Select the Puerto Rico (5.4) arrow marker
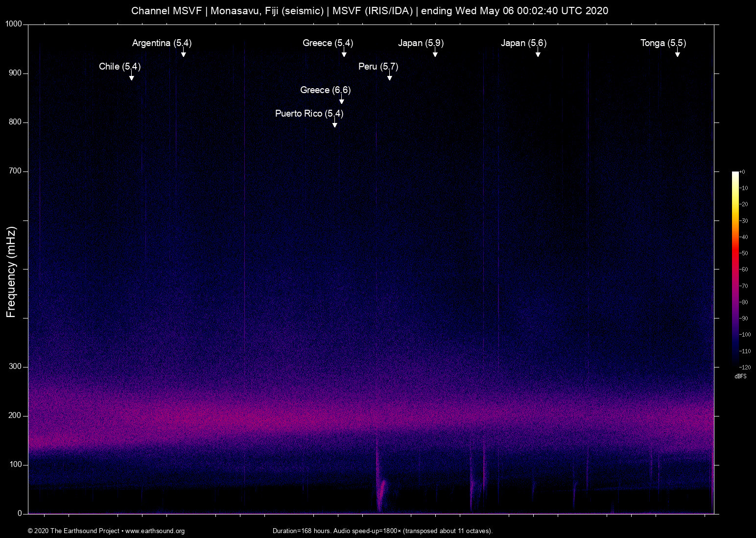The height and width of the screenshot is (538, 756). 334,123
